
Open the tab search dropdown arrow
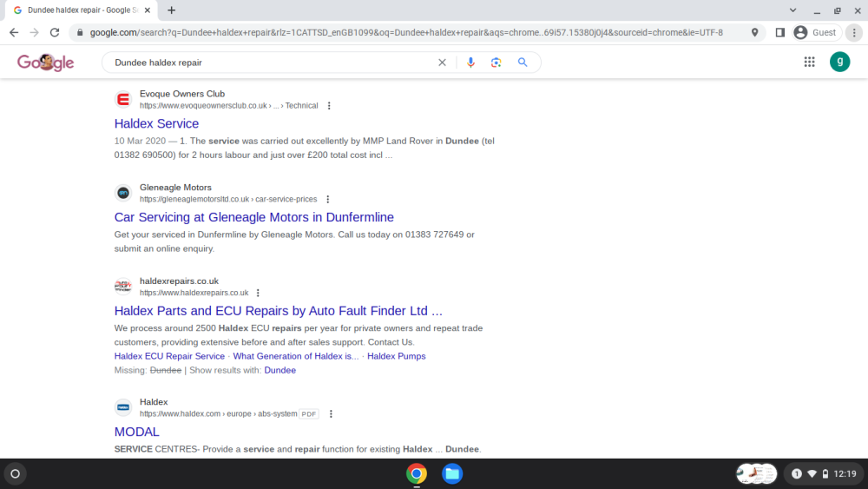point(792,10)
